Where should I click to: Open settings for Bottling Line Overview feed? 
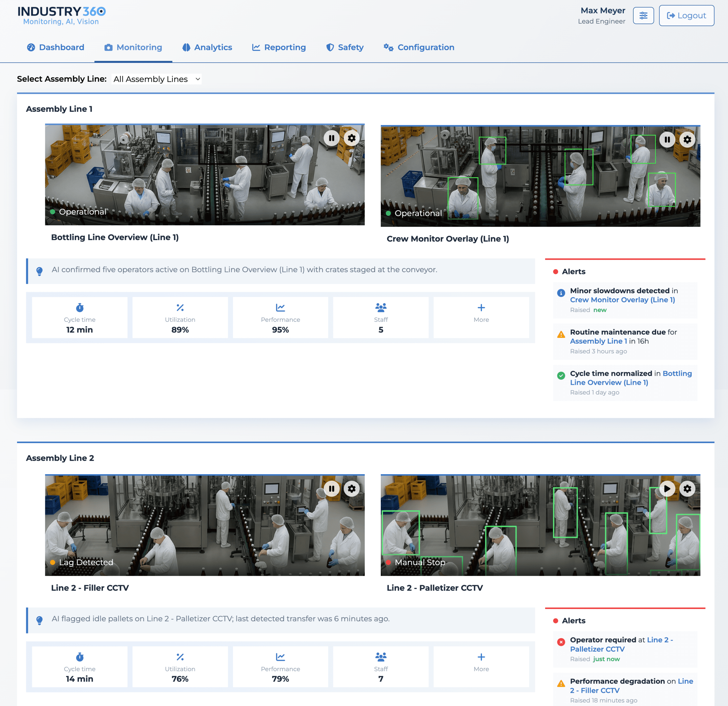[x=351, y=138]
